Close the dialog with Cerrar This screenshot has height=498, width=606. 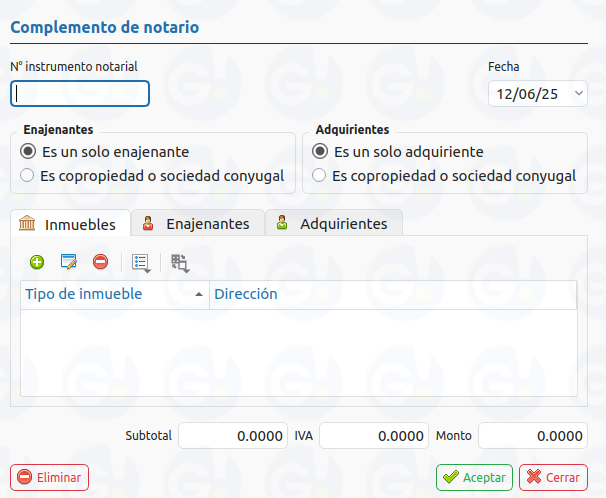pyautogui.click(x=553, y=478)
